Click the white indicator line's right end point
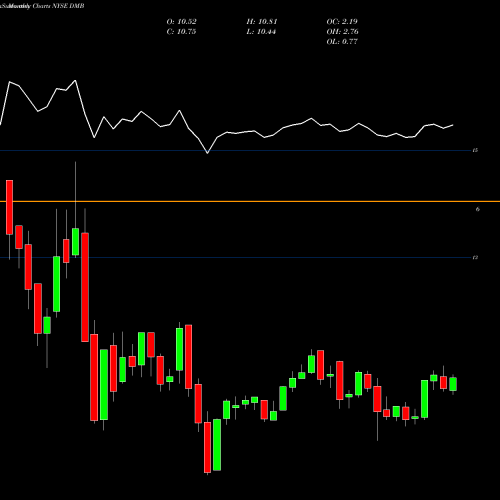The height and width of the screenshot is (500, 500). (x=453, y=125)
